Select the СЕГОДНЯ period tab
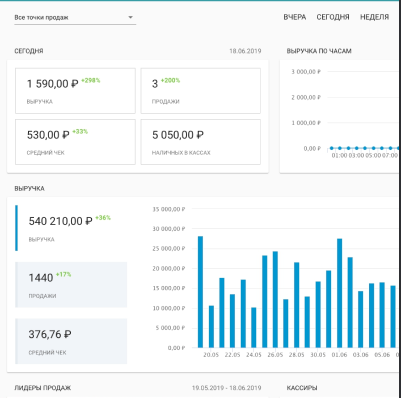 click(x=333, y=17)
